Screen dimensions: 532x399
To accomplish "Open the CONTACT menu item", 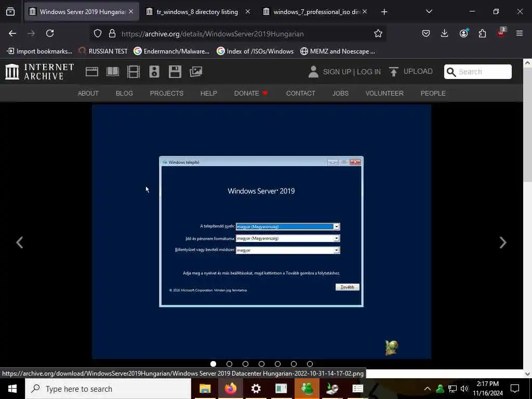I will point(301,94).
